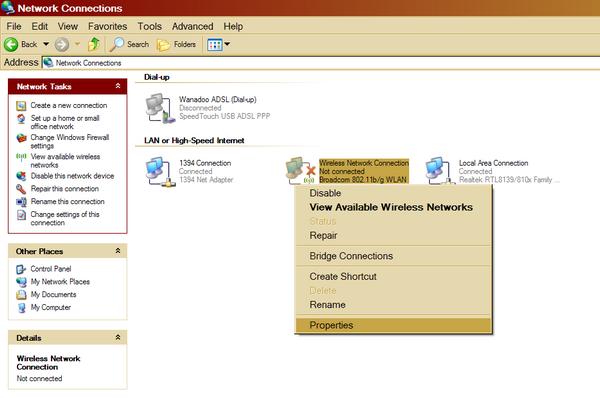
Task: Click Change settings of this connection link
Action: [x=65, y=218]
